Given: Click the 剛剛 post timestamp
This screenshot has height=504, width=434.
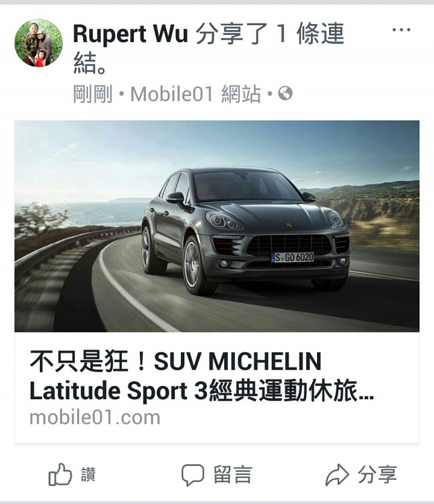Looking at the screenshot, I should [93, 94].
